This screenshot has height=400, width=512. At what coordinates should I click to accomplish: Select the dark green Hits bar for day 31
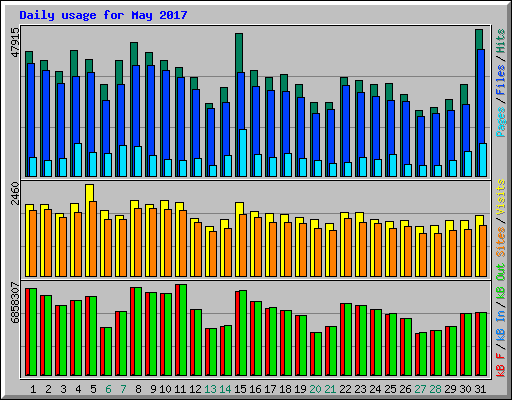pos(479,39)
